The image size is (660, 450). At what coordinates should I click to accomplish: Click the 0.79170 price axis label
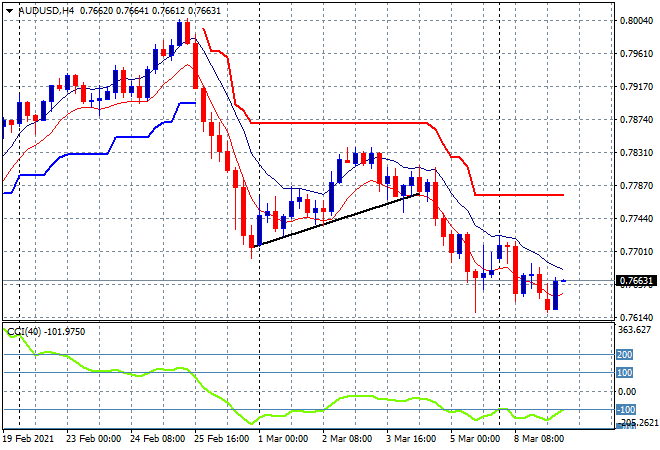(x=636, y=87)
